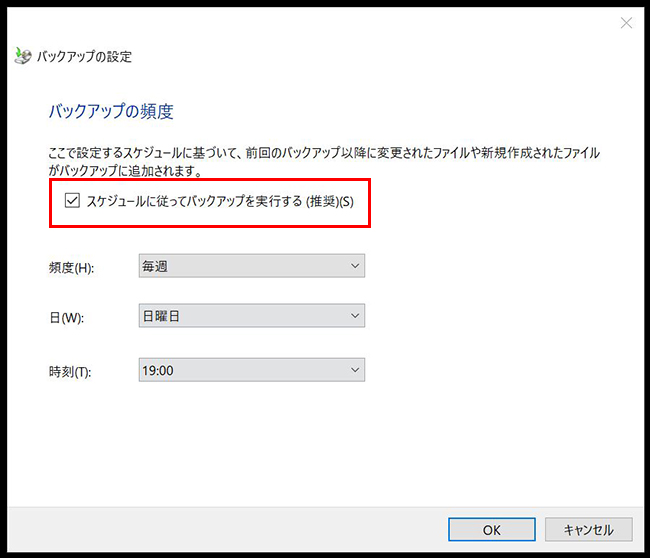Open the 頻度 dropdown showing 毎週

(252, 266)
